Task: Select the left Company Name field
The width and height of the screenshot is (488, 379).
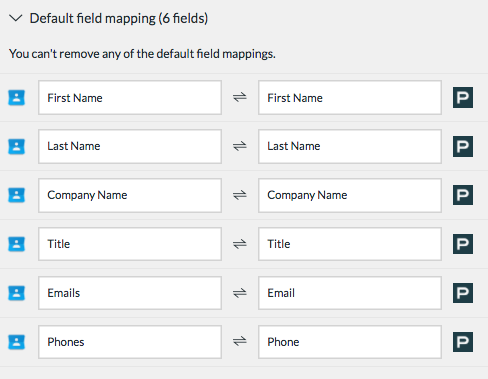Action: (x=130, y=195)
